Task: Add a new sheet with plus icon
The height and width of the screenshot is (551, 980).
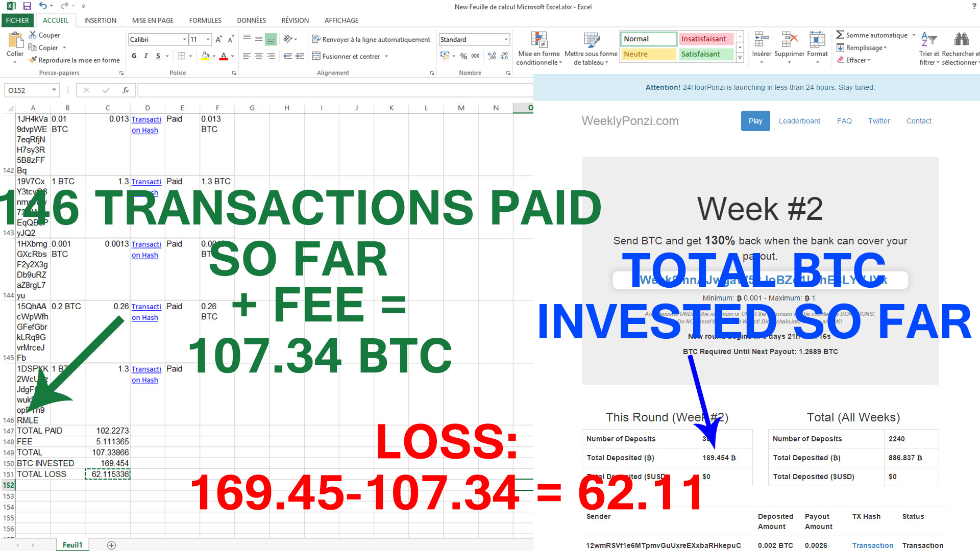Action: 111,545
